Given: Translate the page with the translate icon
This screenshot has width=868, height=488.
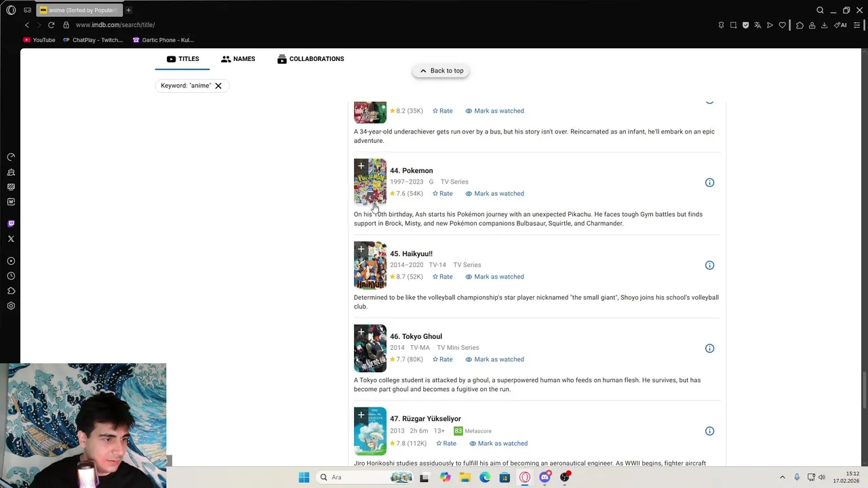Looking at the screenshot, I should pyautogui.click(x=757, y=25).
